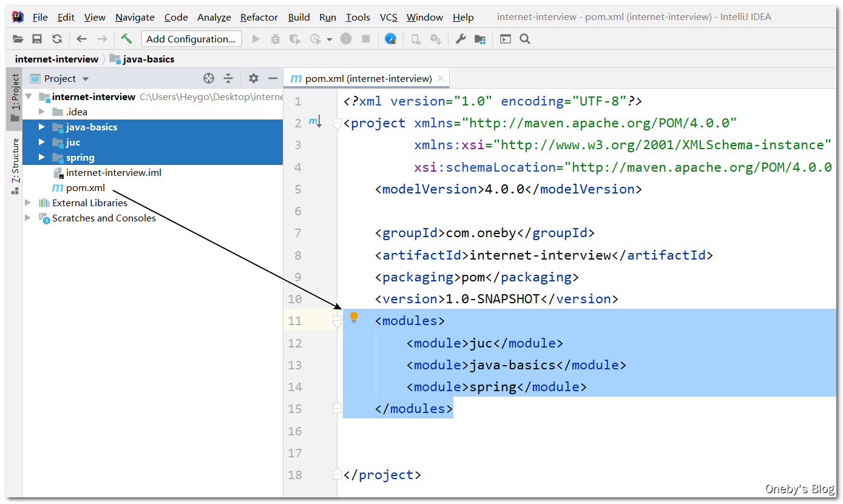
Task: Open Settings wrench icon in toolbar
Action: (x=461, y=39)
